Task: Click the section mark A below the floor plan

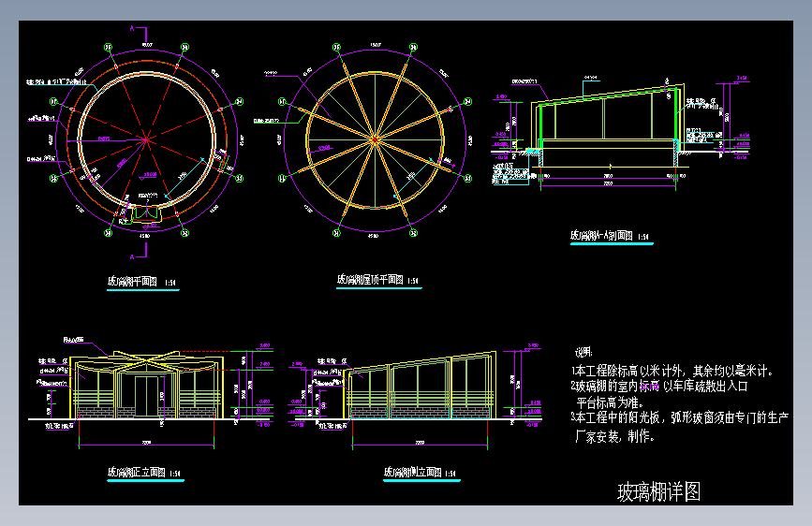Action: [x=140, y=252]
